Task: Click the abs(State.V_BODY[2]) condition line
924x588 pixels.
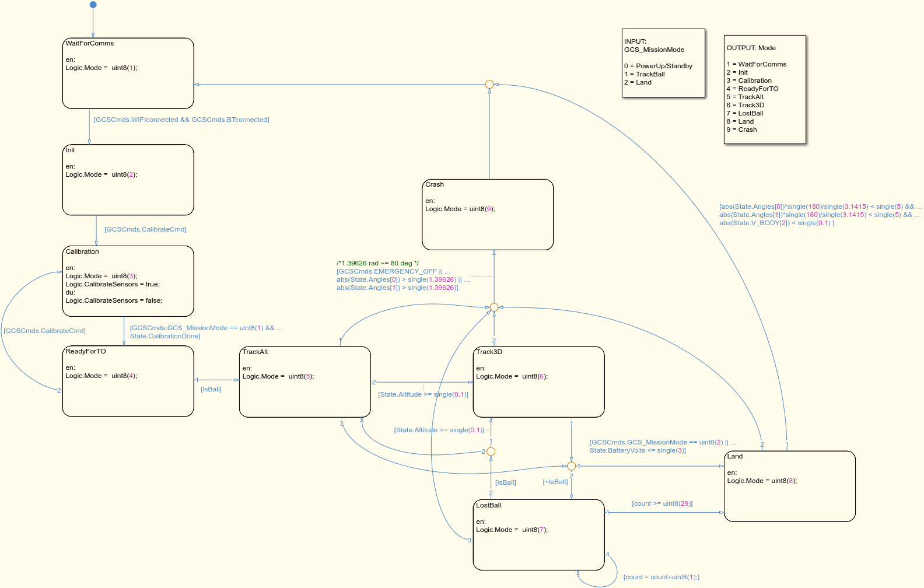Action: [x=776, y=223]
